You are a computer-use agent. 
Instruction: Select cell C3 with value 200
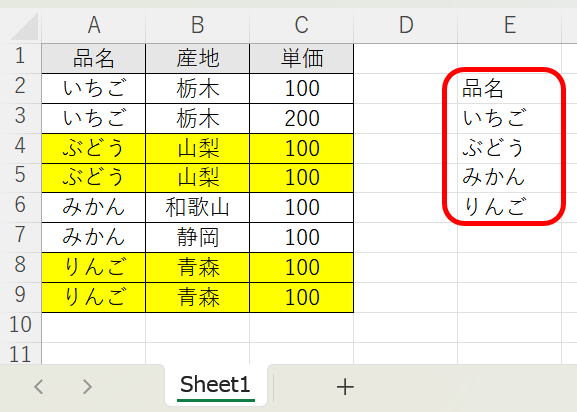[301, 118]
